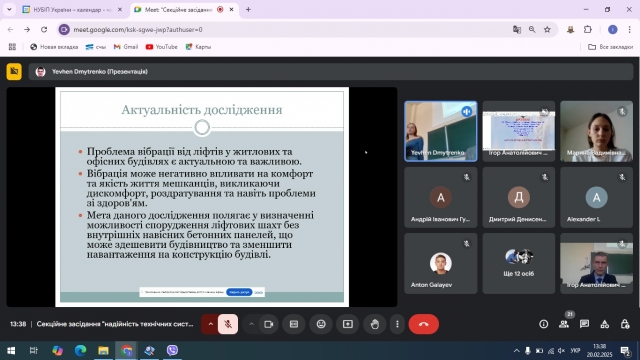The image size is (640, 360).
Task: Open Task View on the taskbar
Action: [33, 351]
